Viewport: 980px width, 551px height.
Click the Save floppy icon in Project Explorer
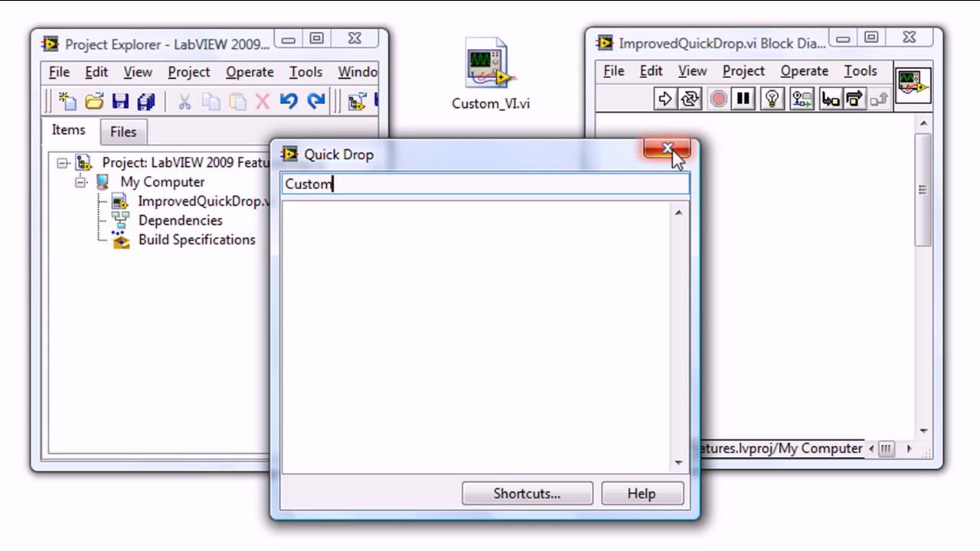click(x=120, y=101)
